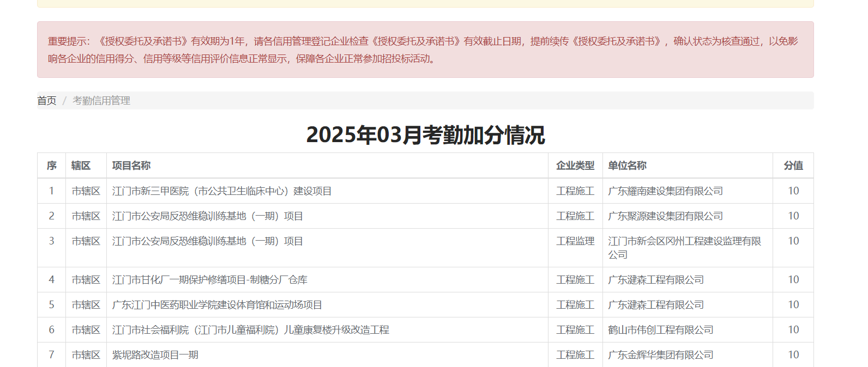Click score 10 in row 4
Image resolution: width=868 pixels, height=367 pixels.
tap(793, 280)
